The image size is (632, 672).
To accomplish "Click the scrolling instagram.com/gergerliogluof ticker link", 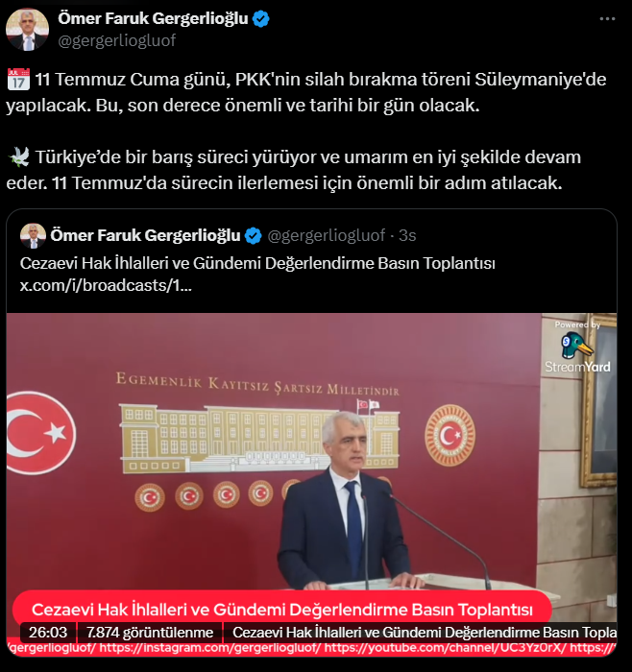I will click(210, 648).
